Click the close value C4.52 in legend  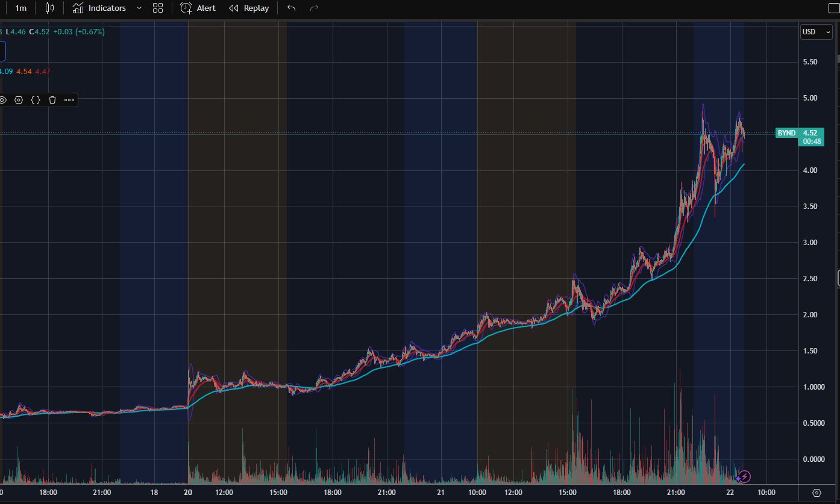coord(39,32)
